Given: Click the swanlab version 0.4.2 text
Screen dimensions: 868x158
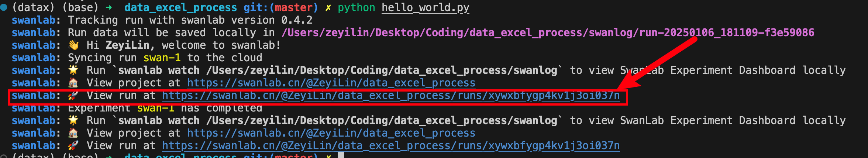Looking at the screenshot, I should click(x=247, y=20).
